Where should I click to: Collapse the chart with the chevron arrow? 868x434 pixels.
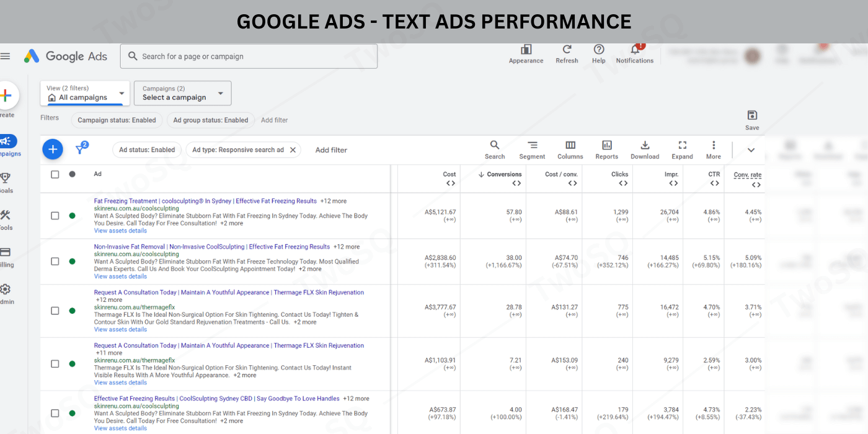click(x=751, y=150)
